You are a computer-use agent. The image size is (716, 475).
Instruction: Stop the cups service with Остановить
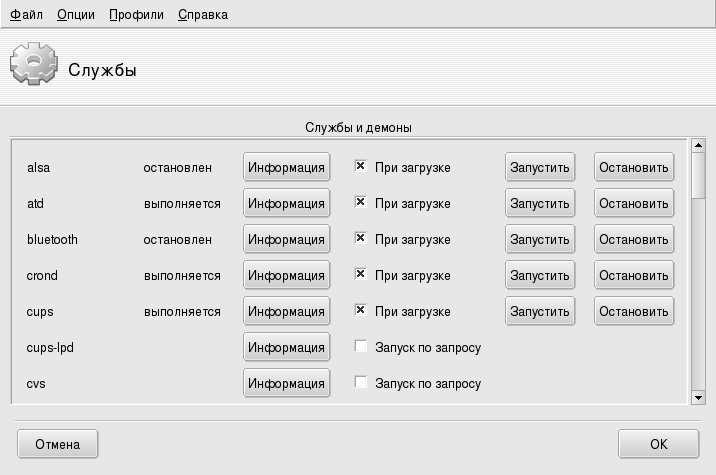coord(633,312)
